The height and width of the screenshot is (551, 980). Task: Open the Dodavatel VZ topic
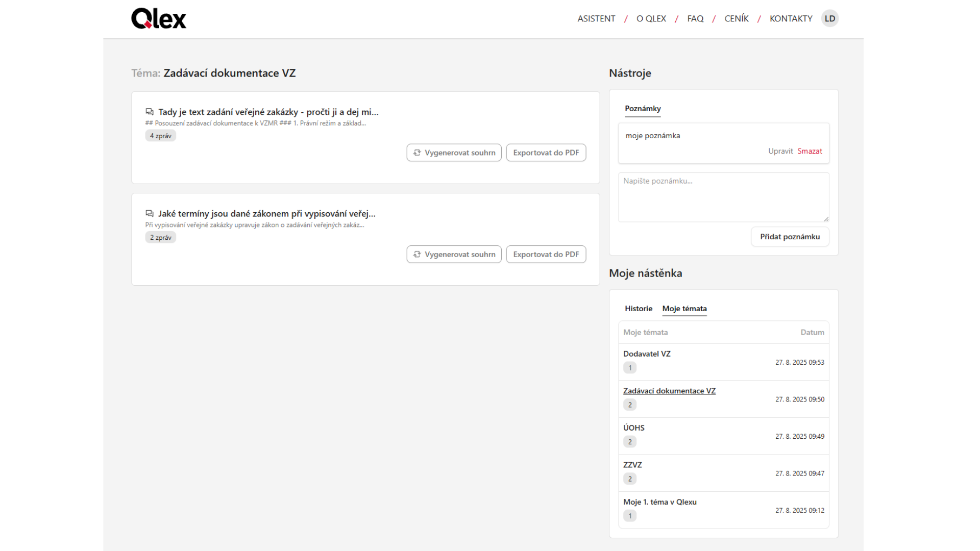(x=647, y=354)
